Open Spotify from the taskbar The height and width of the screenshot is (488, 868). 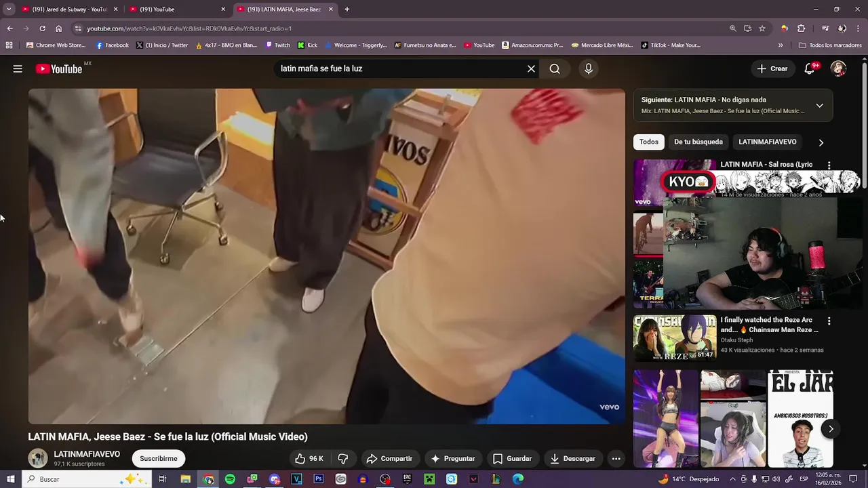230,479
